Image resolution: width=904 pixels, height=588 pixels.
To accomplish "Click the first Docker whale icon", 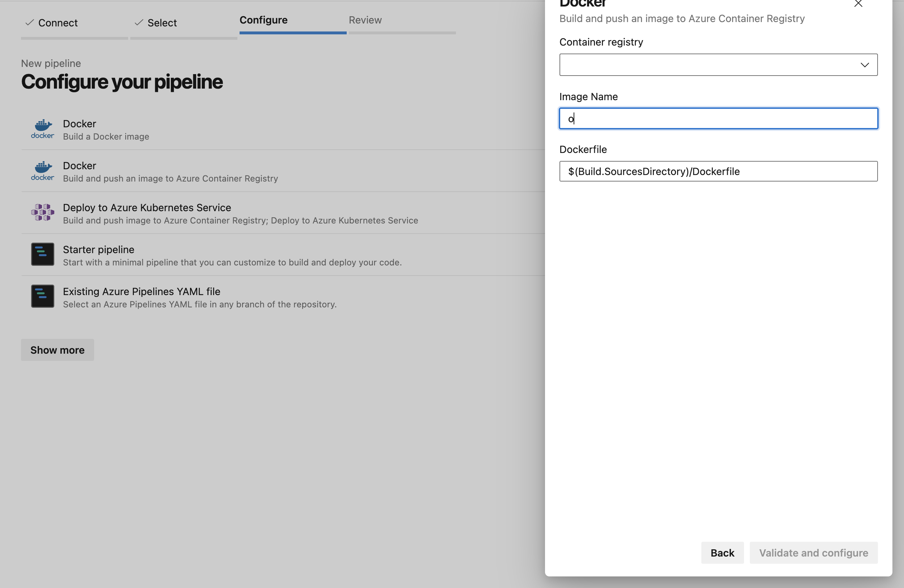I will click(x=43, y=129).
